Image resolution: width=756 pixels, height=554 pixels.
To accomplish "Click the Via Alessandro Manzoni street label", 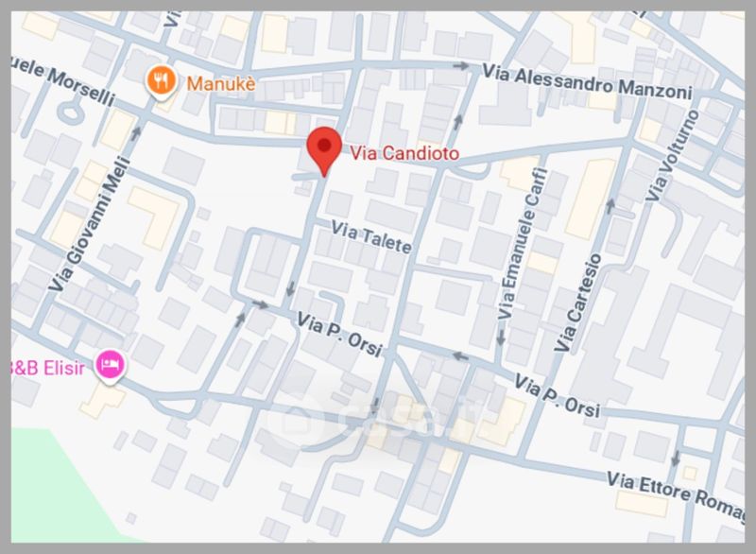I will [x=587, y=82].
